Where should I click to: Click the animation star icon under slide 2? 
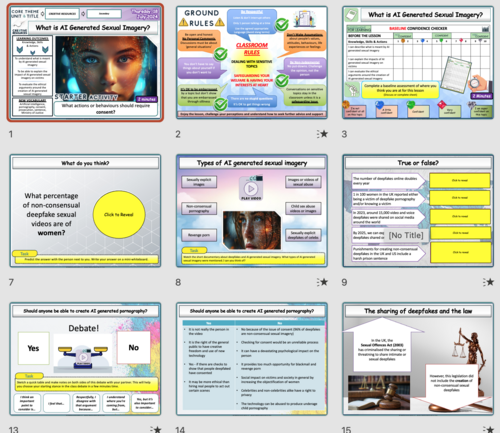(323, 134)
